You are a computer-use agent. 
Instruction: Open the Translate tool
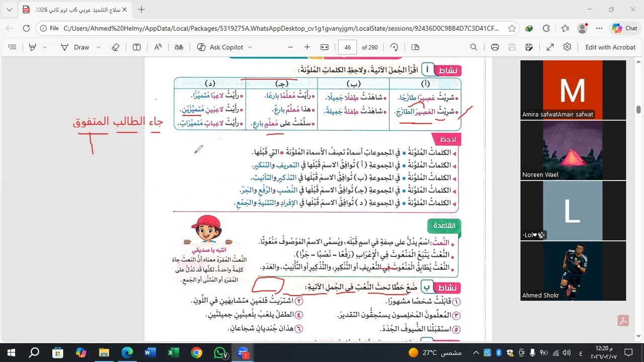tap(179, 47)
